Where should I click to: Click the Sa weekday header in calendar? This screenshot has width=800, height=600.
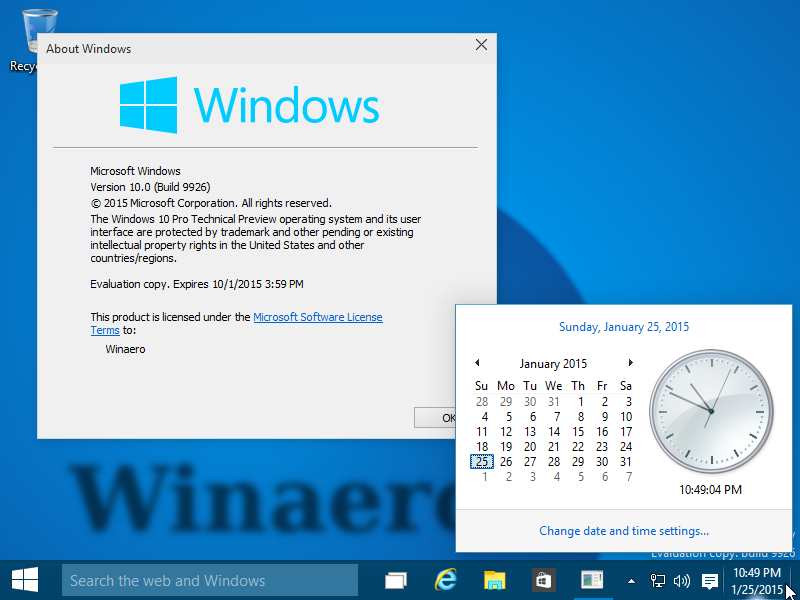click(x=626, y=386)
